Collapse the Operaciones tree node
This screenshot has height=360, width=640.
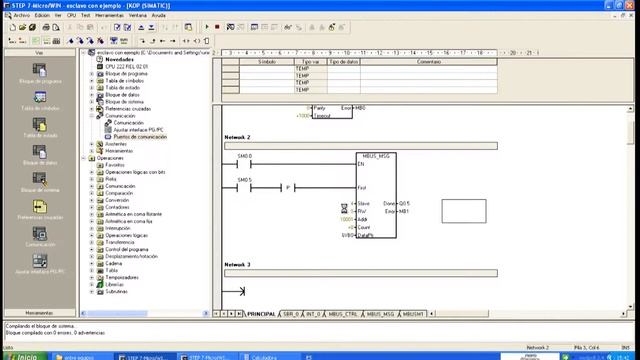[x=84, y=158]
